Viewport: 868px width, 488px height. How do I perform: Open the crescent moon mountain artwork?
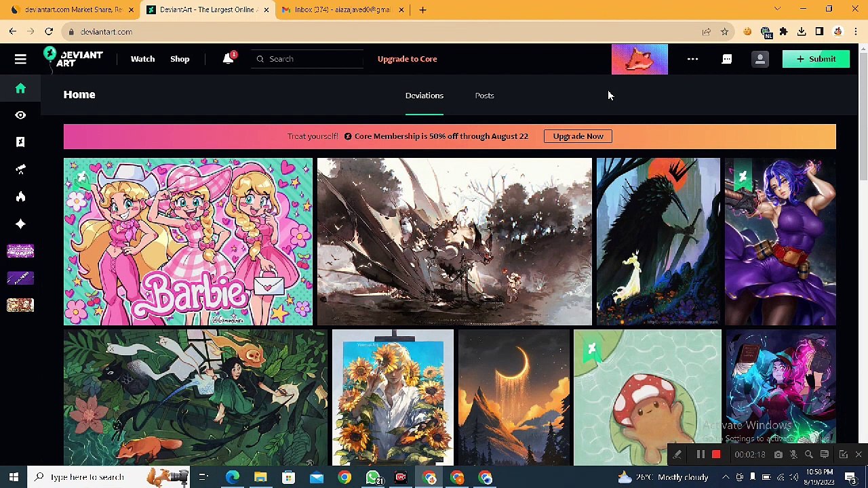(514, 398)
